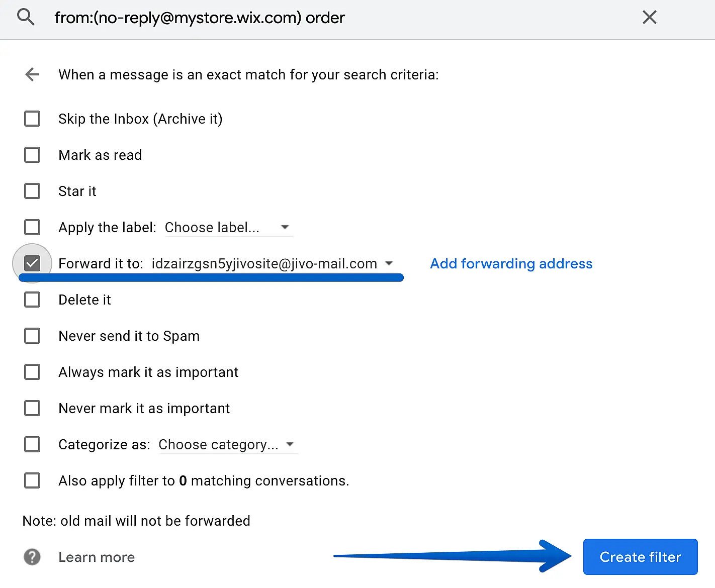715x588 pixels.
Task: Check the Mark as read option
Action: click(32, 155)
